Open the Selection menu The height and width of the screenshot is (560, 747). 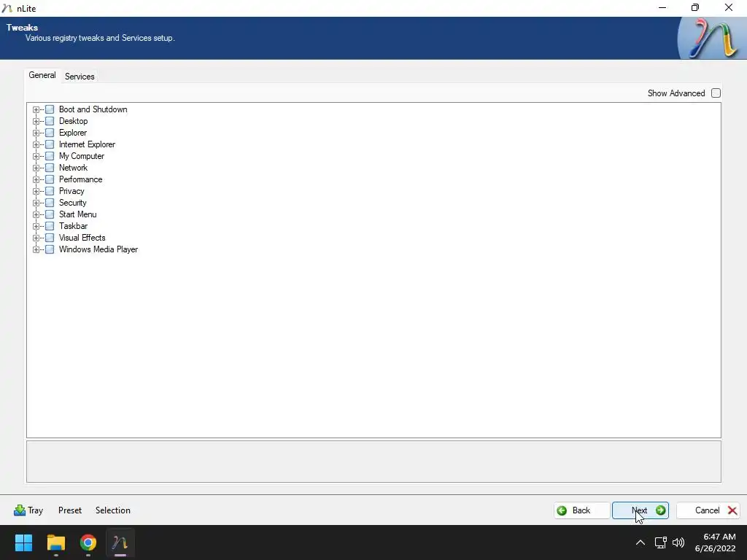113,510
